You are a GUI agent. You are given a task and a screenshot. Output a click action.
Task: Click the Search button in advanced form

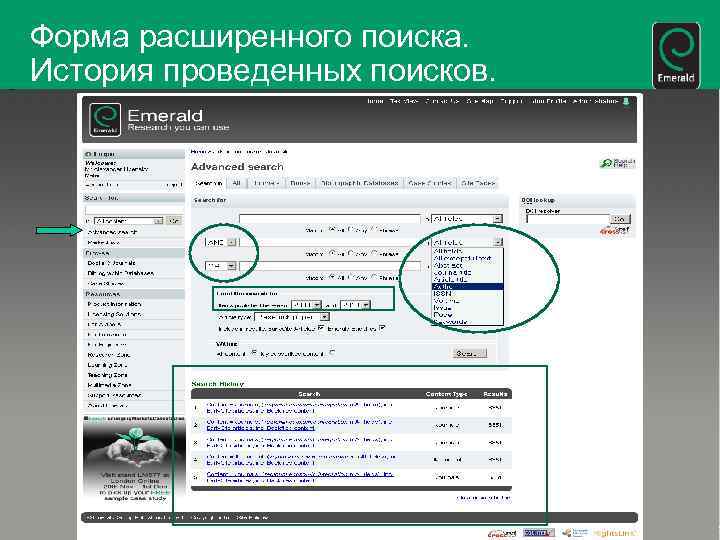click(x=469, y=353)
